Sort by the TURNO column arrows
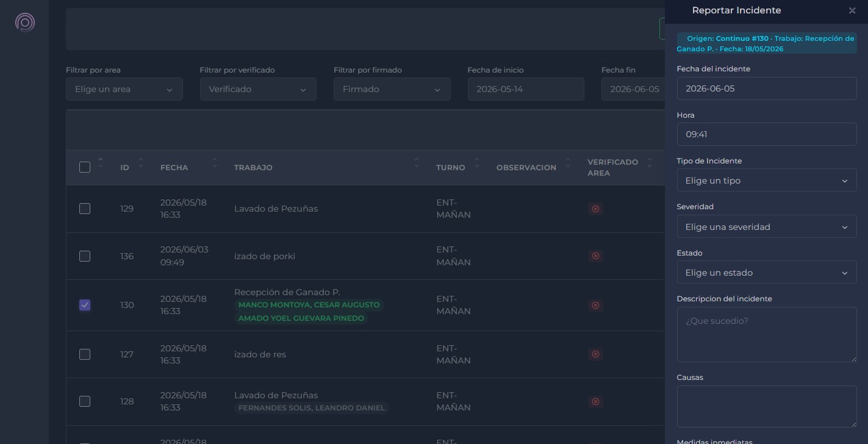 [x=477, y=163]
